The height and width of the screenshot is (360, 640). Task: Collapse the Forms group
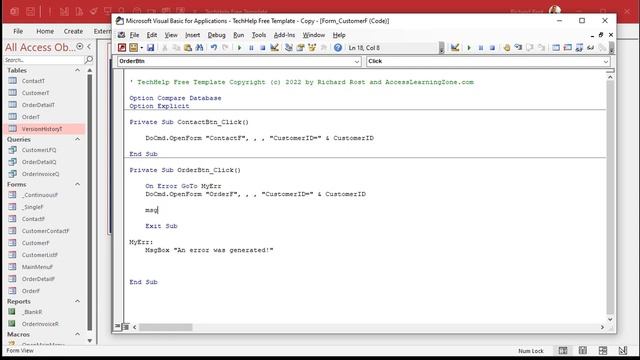click(77, 184)
